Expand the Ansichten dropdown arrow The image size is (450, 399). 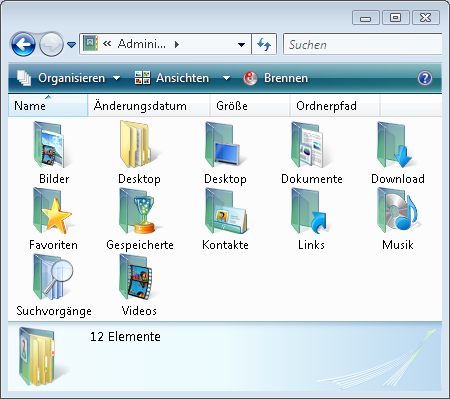point(226,78)
